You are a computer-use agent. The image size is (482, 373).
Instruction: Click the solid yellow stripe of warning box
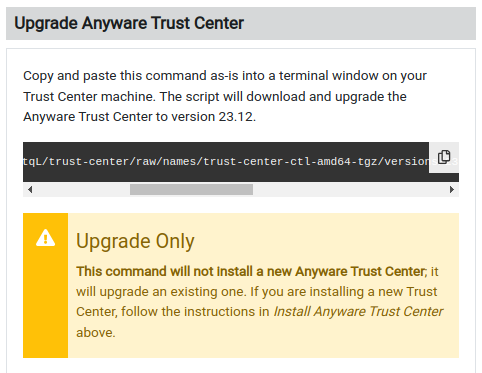pos(45,285)
